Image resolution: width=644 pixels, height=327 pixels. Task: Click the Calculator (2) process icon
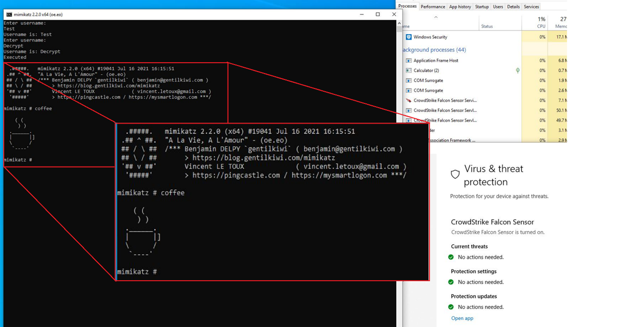(x=409, y=71)
